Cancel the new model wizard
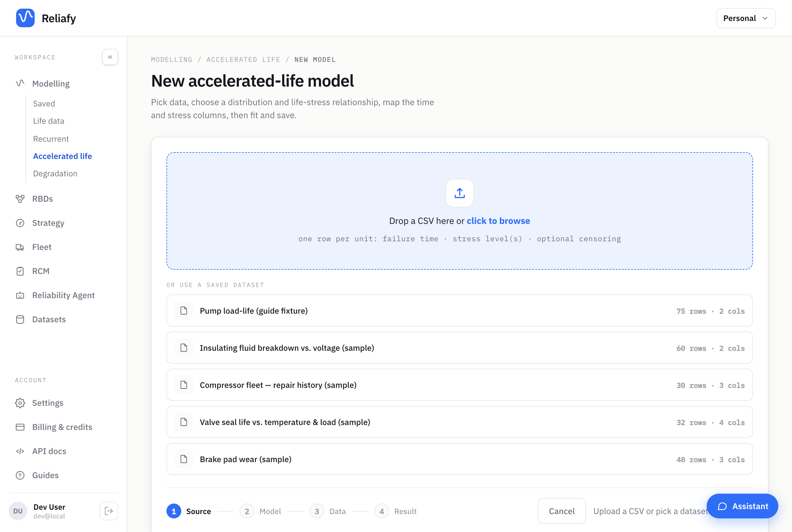 pos(562,511)
